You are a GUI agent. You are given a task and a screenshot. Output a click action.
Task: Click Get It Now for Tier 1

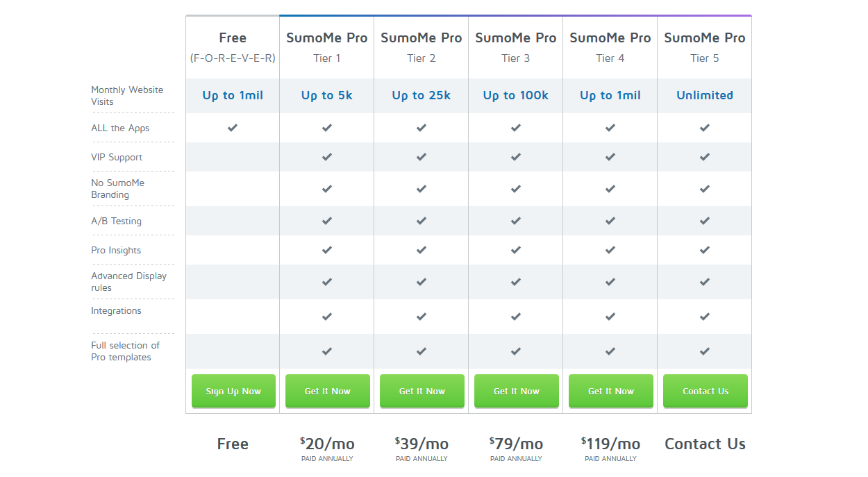(327, 391)
